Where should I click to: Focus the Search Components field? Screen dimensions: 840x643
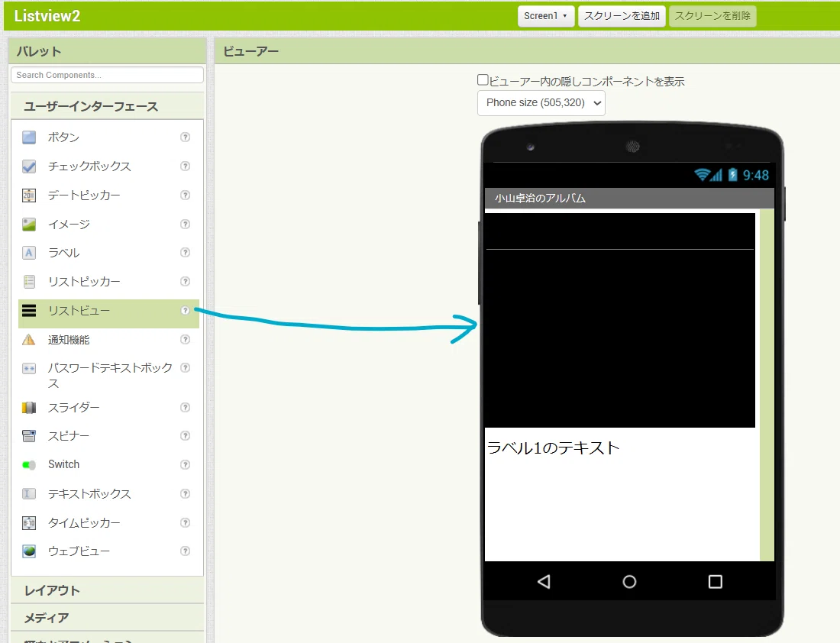coord(107,75)
